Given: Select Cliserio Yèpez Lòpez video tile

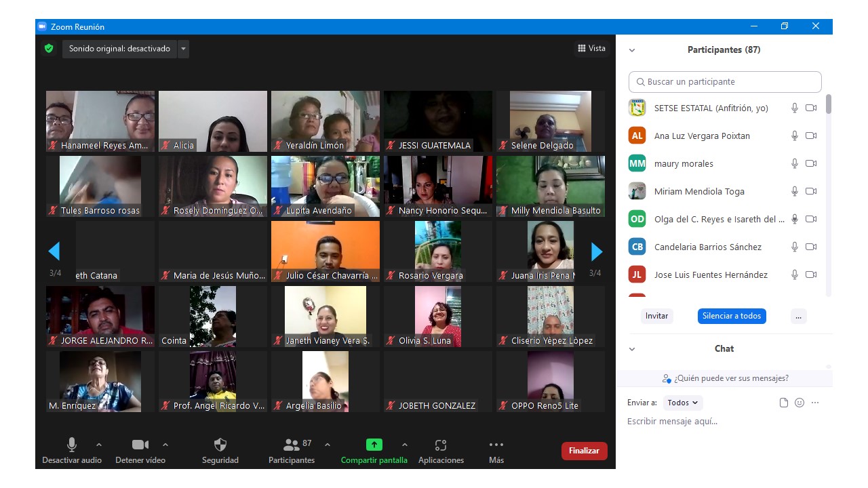Looking at the screenshot, I should pos(551,317).
